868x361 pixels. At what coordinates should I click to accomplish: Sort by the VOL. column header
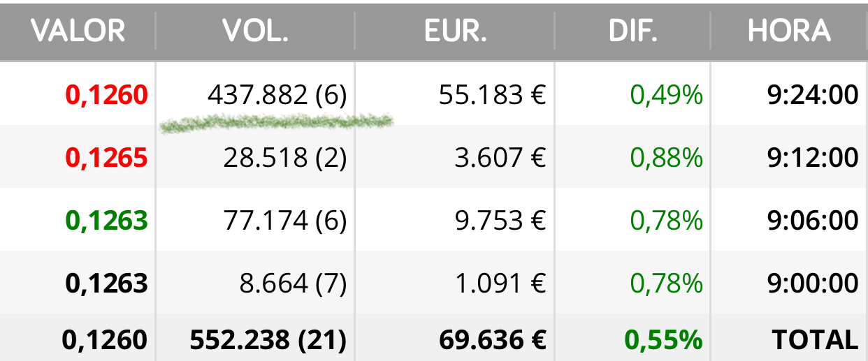pyautogui.click(x=255, y=31)
